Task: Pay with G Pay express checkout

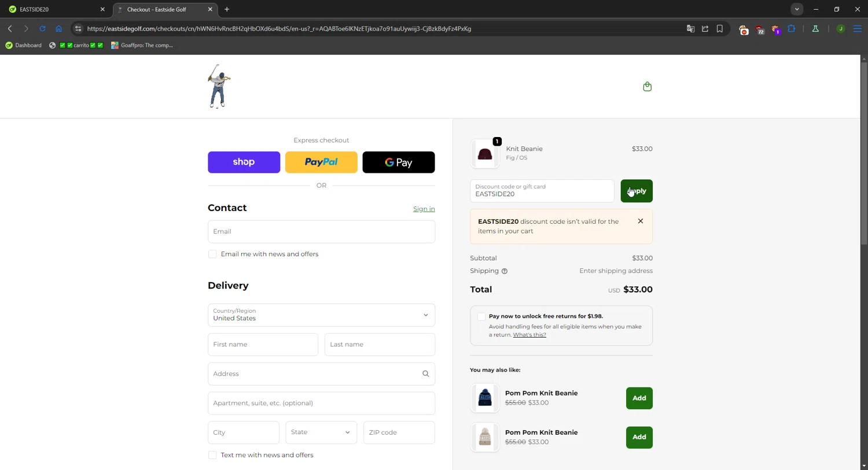Action: [399, 162]
